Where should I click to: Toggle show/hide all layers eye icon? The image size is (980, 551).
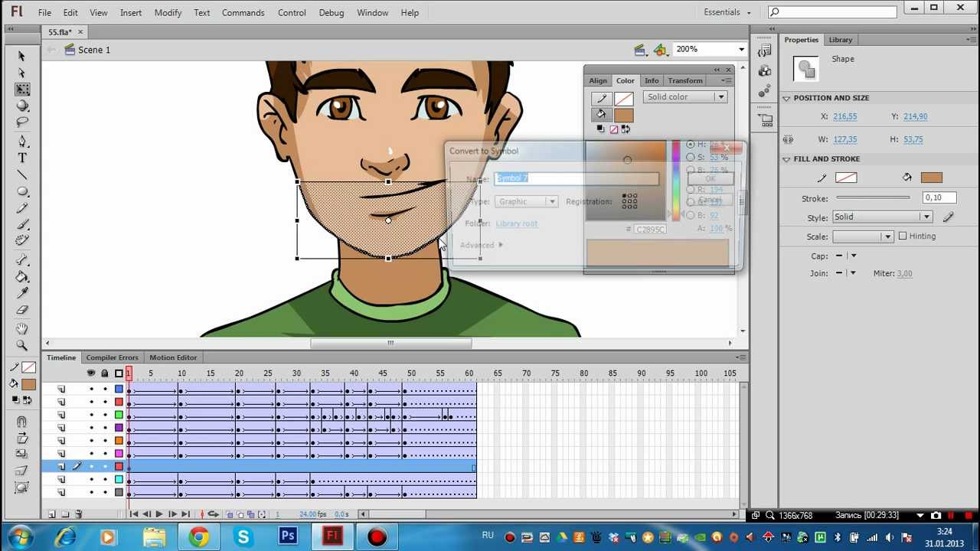(x=91, y=373)
